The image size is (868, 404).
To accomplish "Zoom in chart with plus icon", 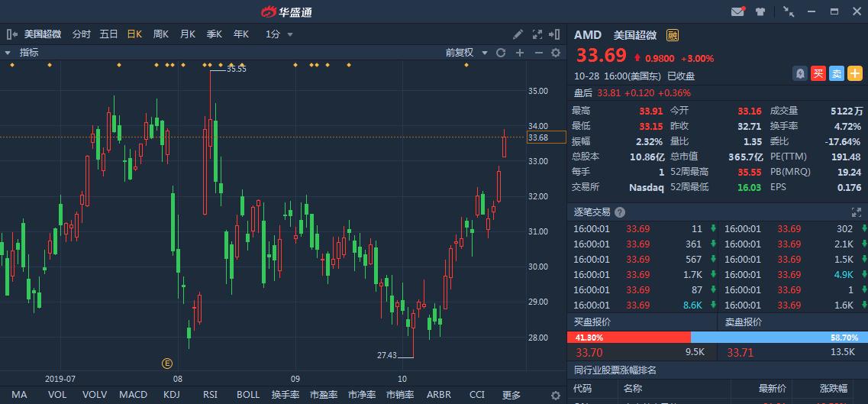I will [520, 53].
